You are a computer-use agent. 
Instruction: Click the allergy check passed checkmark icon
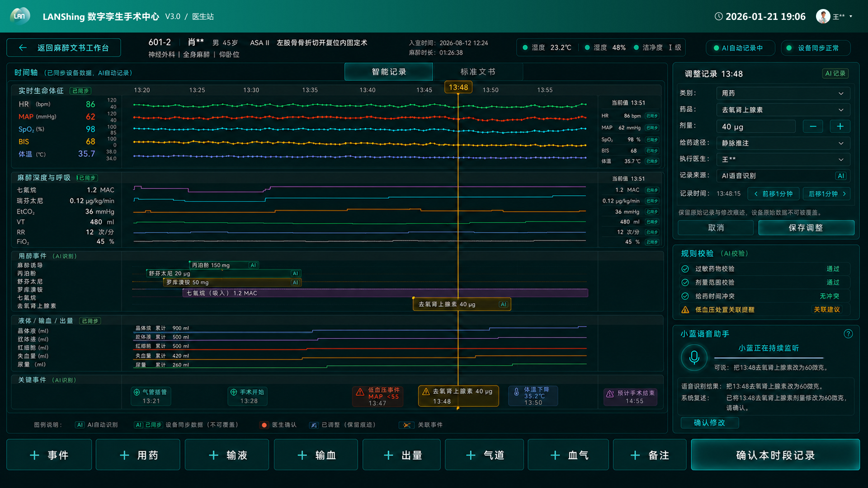[x=685, y=269]
